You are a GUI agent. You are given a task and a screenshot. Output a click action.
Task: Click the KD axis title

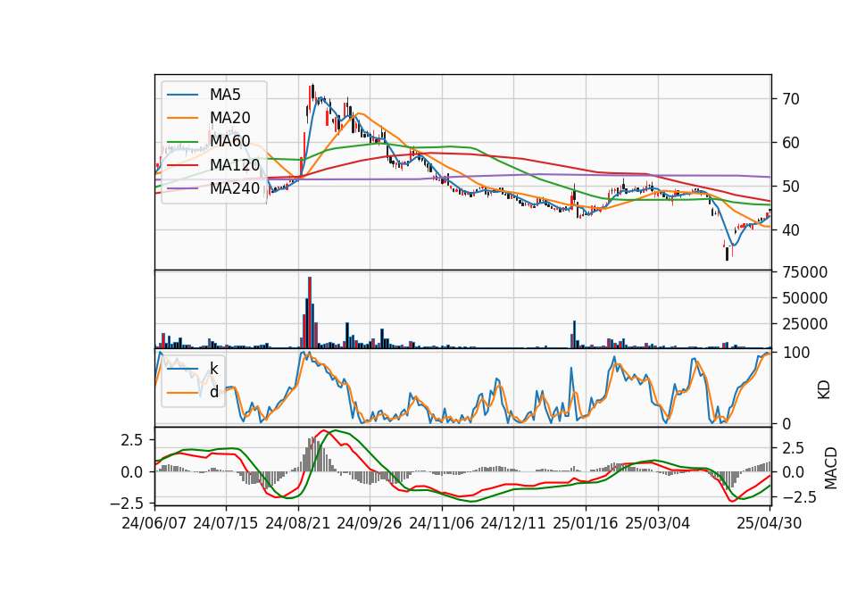[824, 390]
